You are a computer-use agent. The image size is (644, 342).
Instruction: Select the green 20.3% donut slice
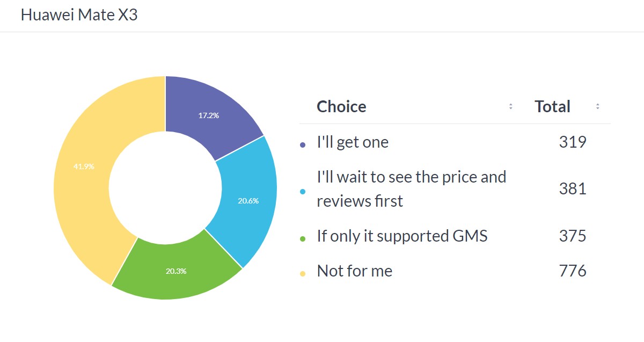tap(176, 271)
